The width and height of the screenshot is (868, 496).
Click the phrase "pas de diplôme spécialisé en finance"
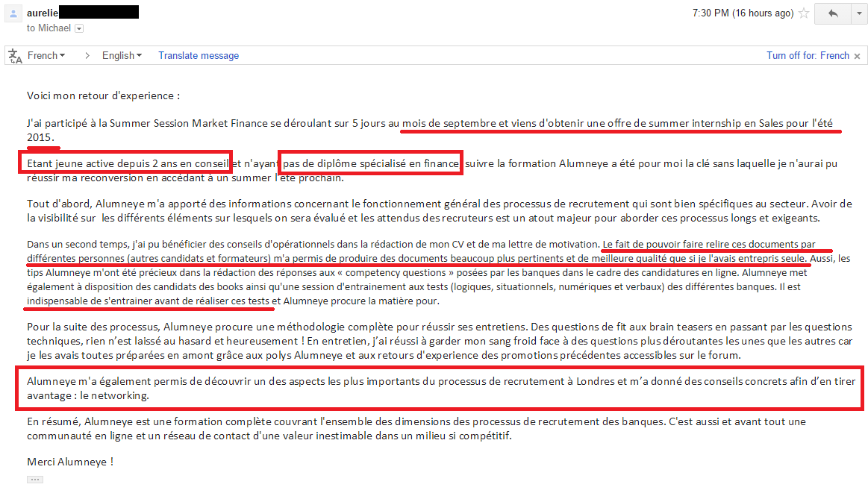point(371,163)
